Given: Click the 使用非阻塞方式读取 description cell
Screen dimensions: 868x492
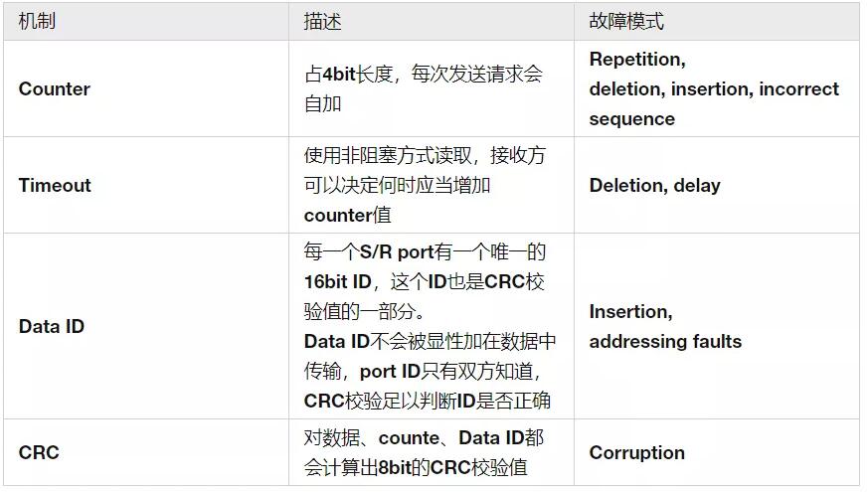Looking at the screenshot, I should [x=432, y=185].
